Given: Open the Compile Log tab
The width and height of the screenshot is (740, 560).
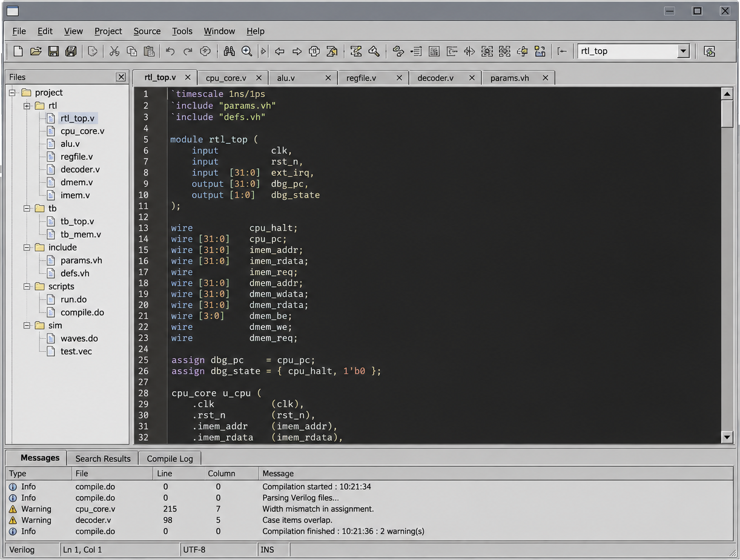Looking at the screenshot, I should pyautogui.click(x=170, y=458).
